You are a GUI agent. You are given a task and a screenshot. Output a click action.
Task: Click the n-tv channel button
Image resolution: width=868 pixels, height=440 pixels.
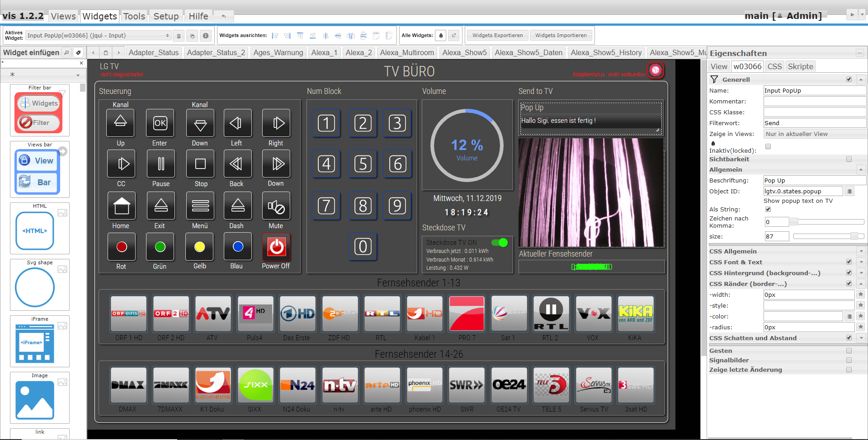[340, 385]
